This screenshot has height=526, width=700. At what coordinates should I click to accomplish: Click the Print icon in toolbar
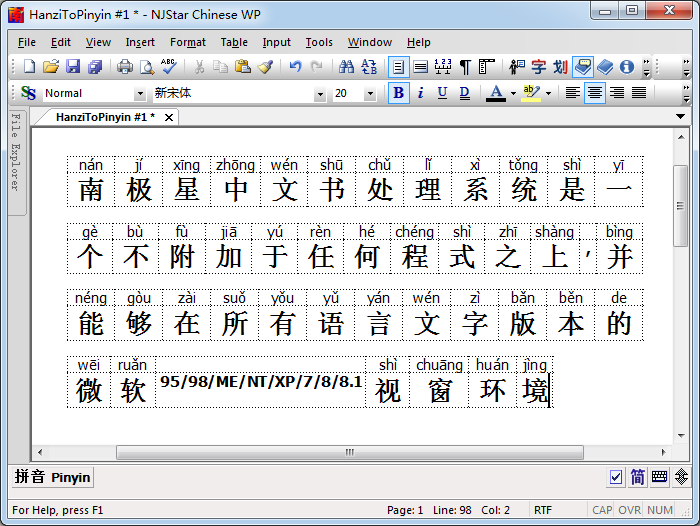124,67
